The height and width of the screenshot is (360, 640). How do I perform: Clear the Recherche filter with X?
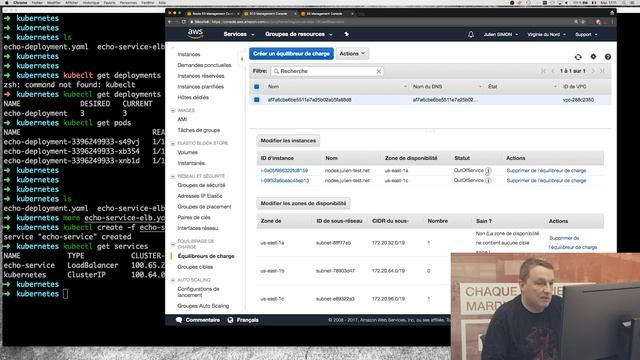pos(378,71)
